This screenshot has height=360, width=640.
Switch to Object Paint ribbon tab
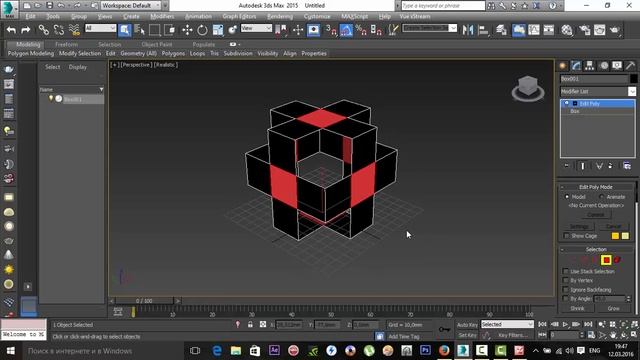(157, 44)
